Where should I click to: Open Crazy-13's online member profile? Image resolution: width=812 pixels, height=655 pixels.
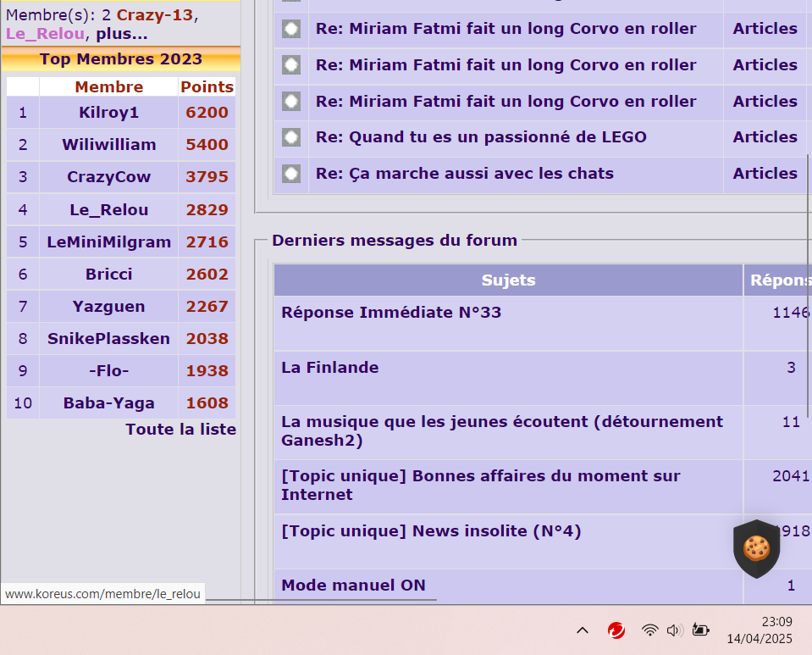pos(155,14)
